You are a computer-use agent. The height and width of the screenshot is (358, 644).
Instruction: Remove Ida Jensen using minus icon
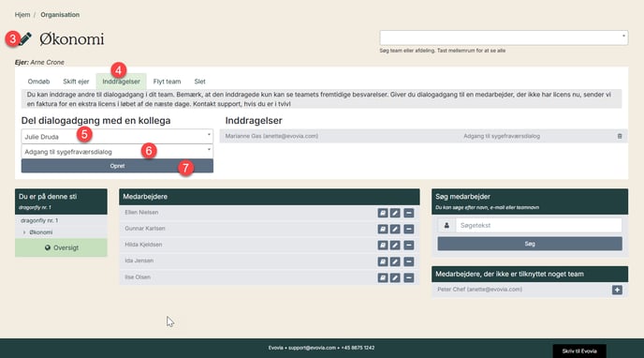409,261
